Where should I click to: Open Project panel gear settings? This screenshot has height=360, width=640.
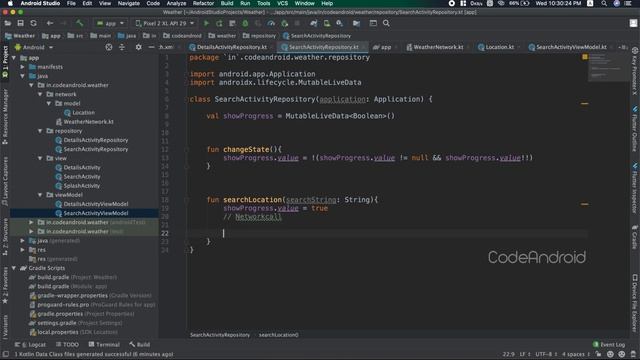pyautogui.click(x=138, y=47)
